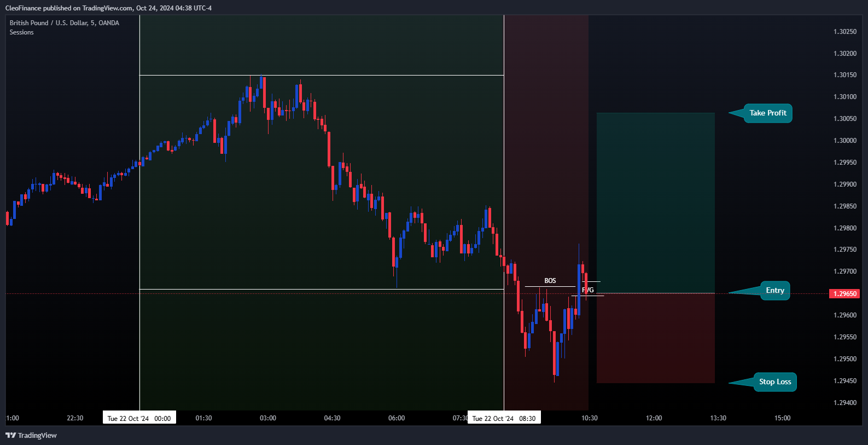The height and width of the screenshot is (445, 868).
Task: Click the 1.29850 price axis label
Action: [x=845, y=206]
